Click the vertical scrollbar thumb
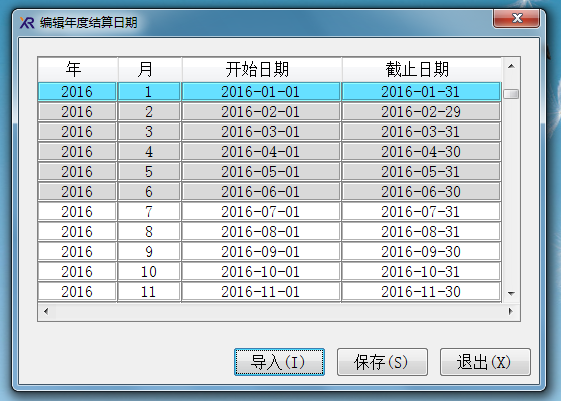 (x=511, y=94)
